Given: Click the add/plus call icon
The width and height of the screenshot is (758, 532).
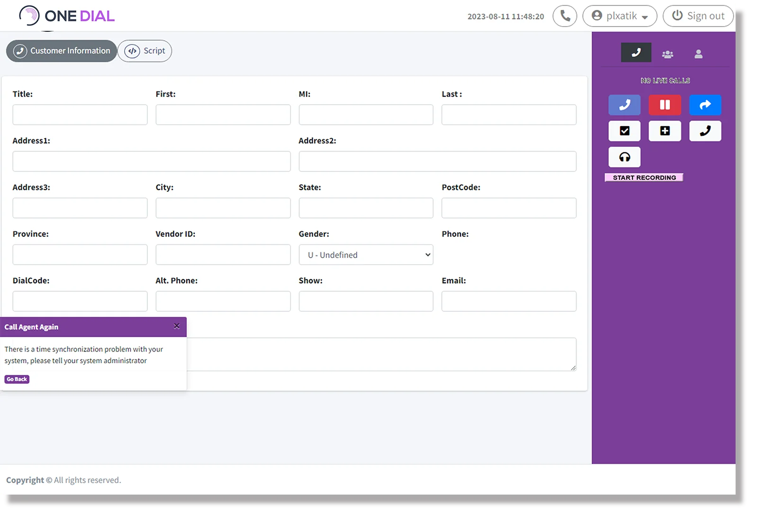Looking at the screenshot, I should click(665, 131).
